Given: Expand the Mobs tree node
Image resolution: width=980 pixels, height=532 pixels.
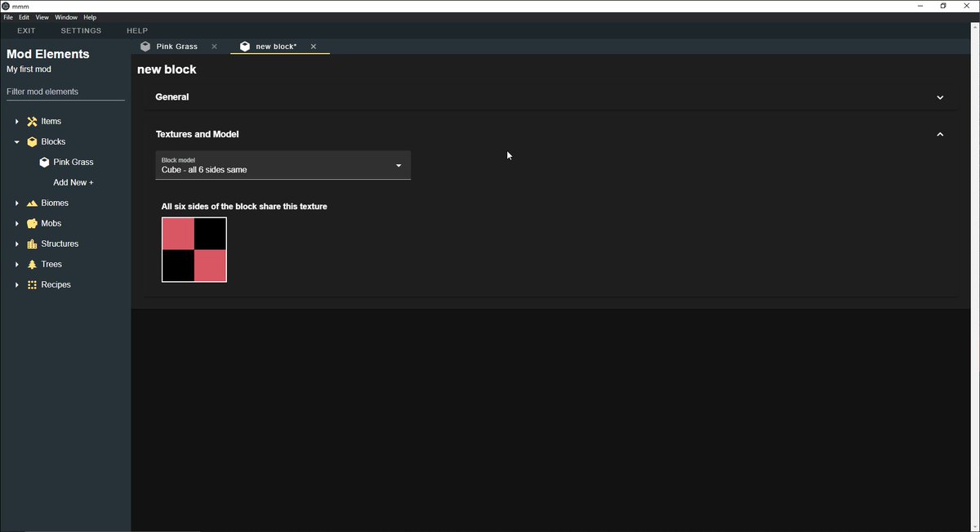Looking at the screenshot, I should tap(16, 223).
